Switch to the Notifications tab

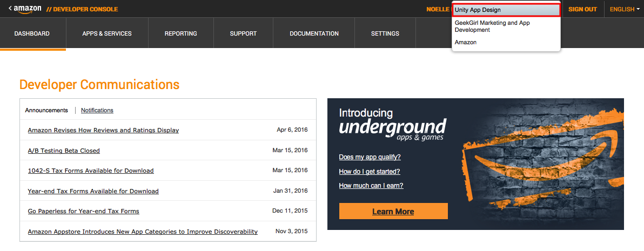tap(97, 110)
